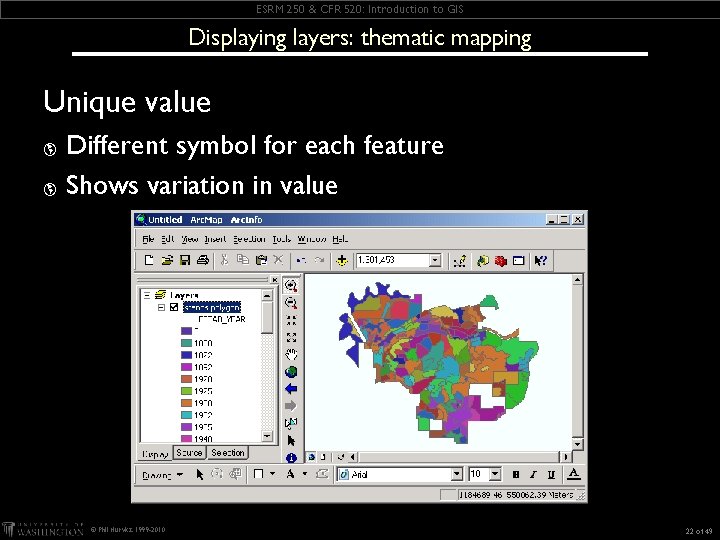Paste from clipboard icon
The height and width of the screenshot is (540, 720).
coord(261,260)
